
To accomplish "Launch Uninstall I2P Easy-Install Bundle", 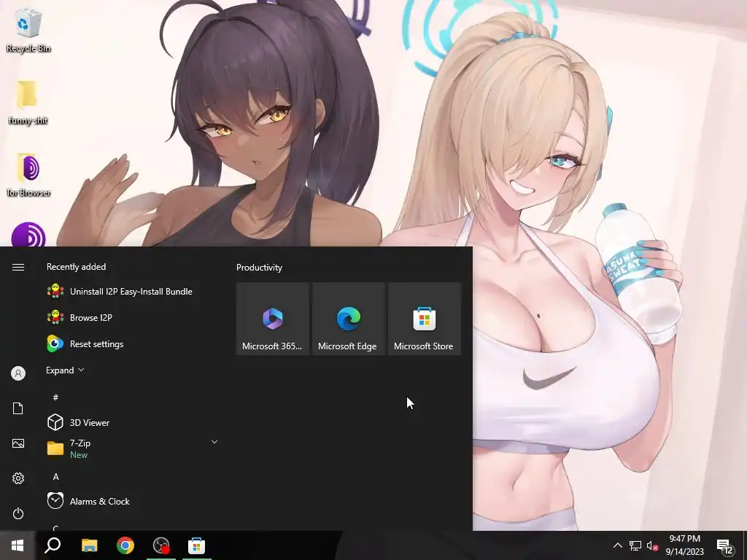I will (131, 292).
